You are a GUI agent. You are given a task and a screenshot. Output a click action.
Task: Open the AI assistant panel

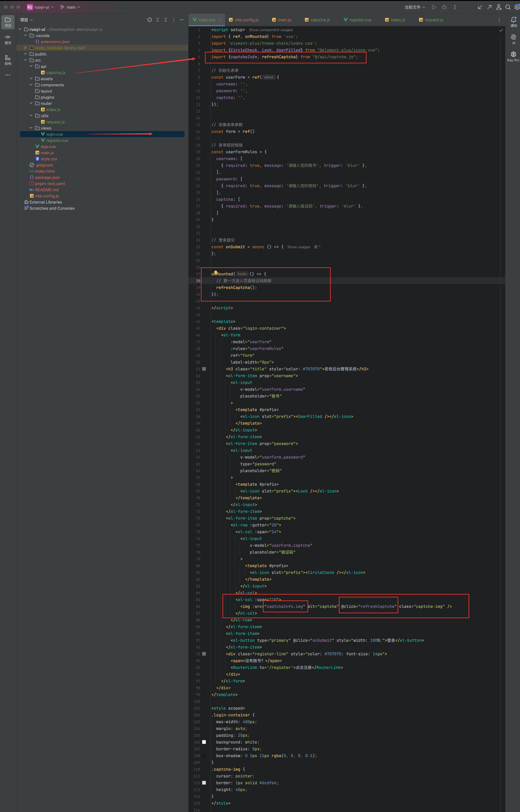514,39
